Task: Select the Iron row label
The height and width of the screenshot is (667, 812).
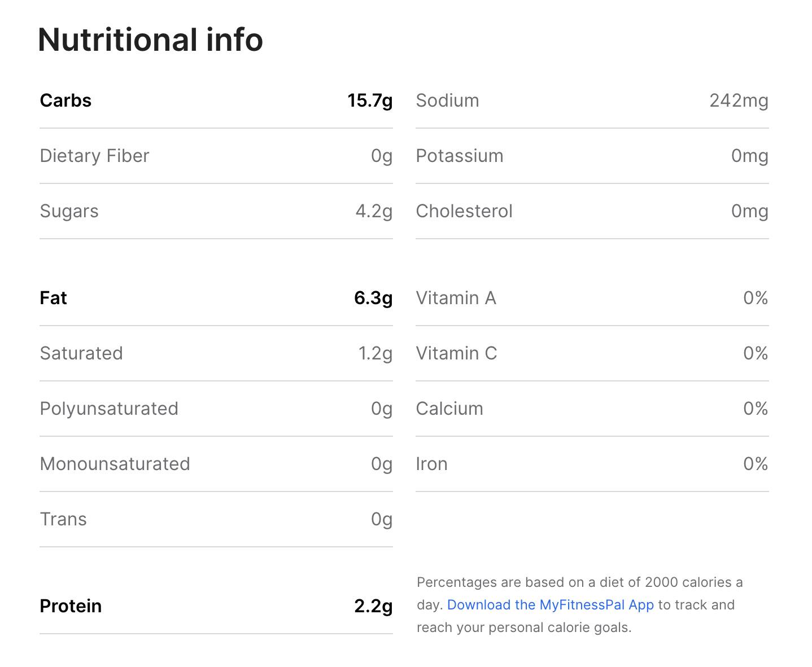Action: [x=431, y=464]
